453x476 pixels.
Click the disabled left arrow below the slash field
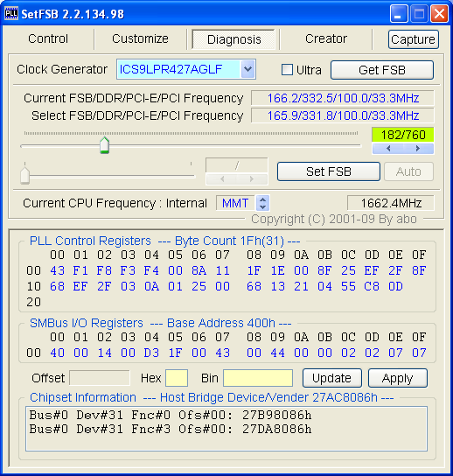tap(222, 178)
